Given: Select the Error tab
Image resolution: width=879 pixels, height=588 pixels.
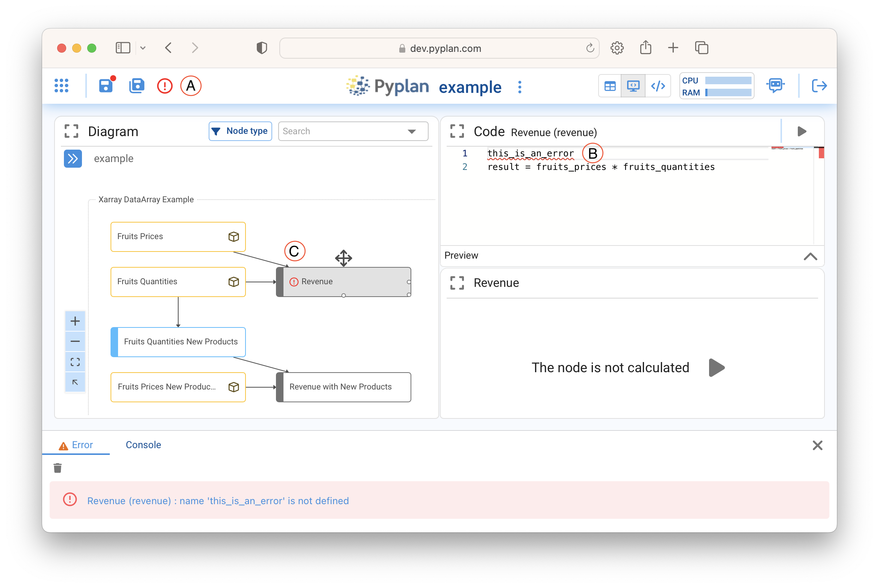Looking at the screenshot, I should coord(76,445).
